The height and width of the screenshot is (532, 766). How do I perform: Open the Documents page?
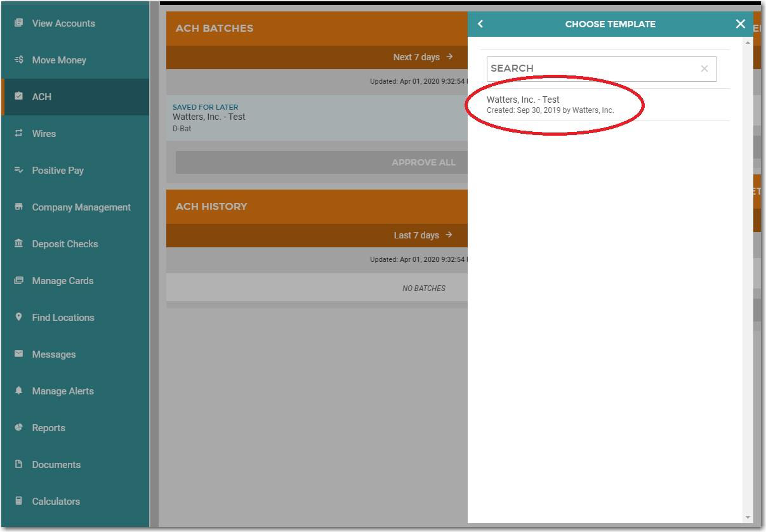56,465
